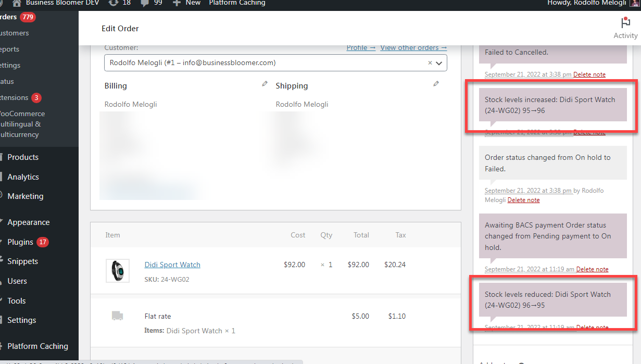This screenshot has height=364, width=641.
Task: Click SKU: 24-WG02 text
Action: pos(167,280)
